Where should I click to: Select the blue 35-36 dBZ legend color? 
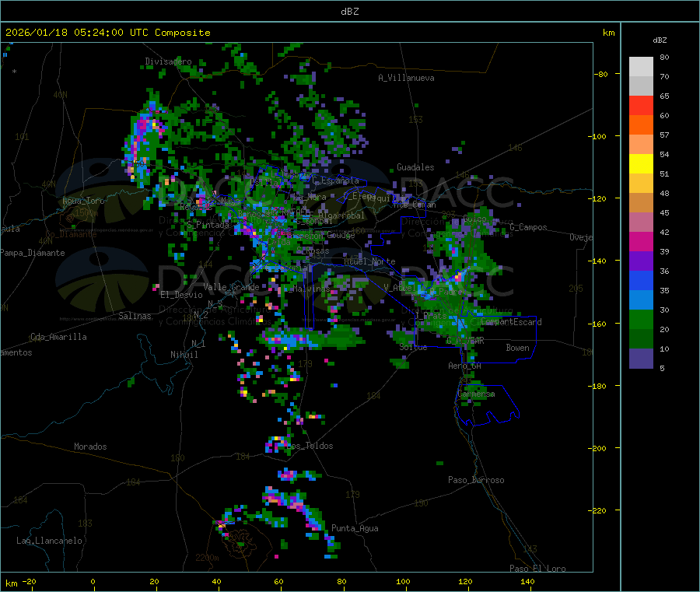(641, 280)
